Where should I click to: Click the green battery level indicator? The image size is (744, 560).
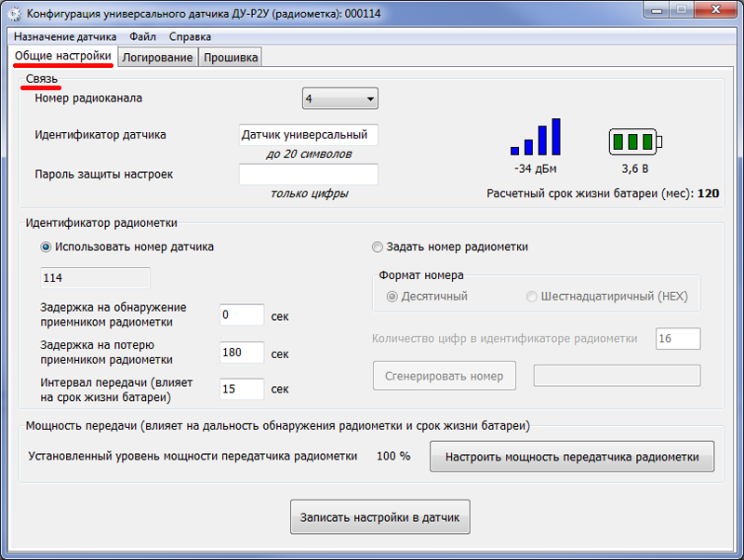coord(635,141)
